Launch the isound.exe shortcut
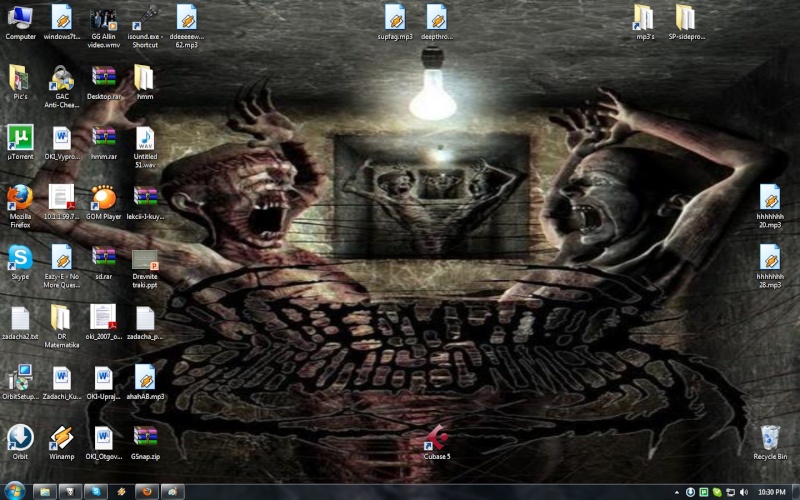The image size is (800, 500). pos(145,27)
